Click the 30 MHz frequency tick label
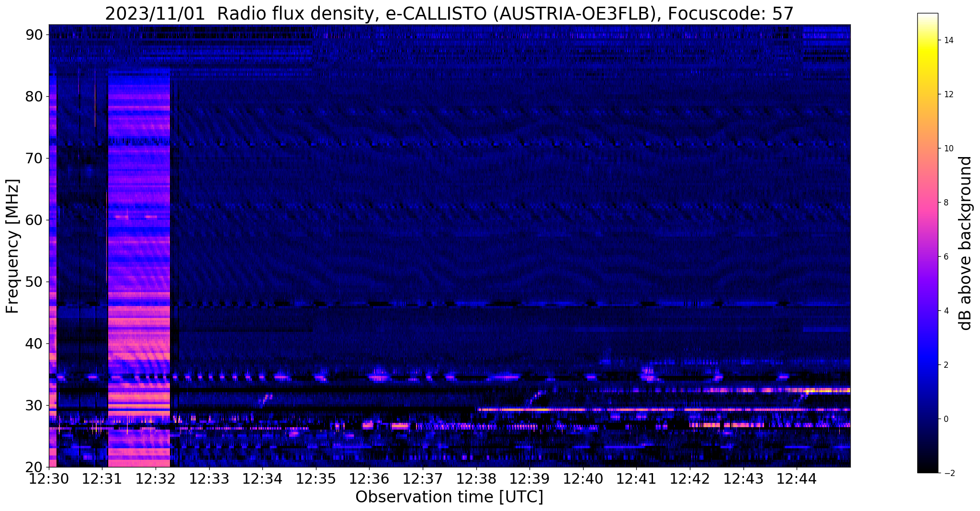The height and width of the screenshot is (511, 980). [34, 405]
